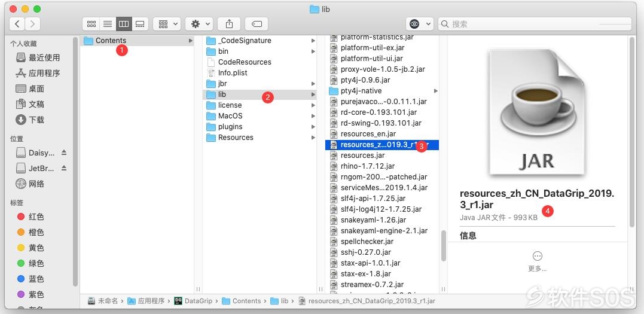Select rd-core-0.193.101.jar

point(382,112)
